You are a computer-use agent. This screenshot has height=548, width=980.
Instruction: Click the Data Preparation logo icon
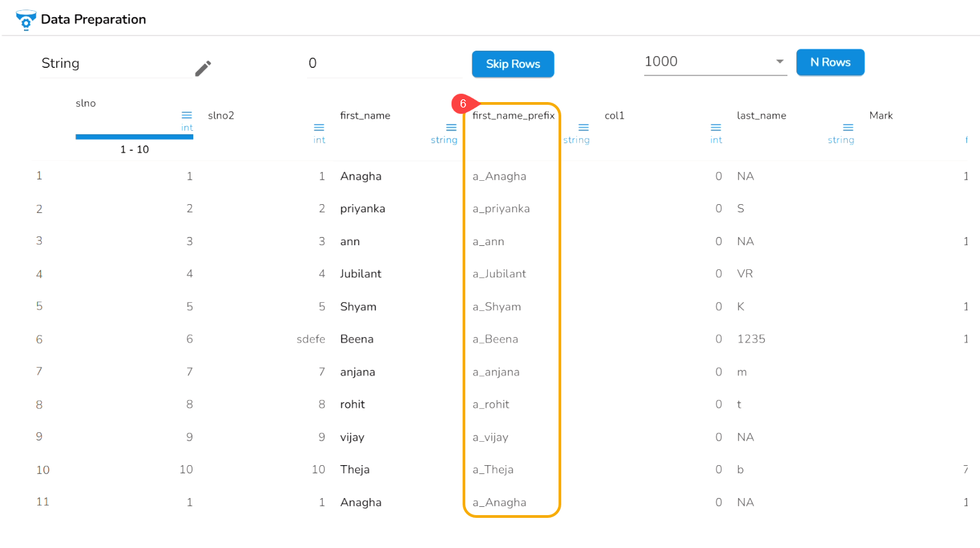pos(25,20)
